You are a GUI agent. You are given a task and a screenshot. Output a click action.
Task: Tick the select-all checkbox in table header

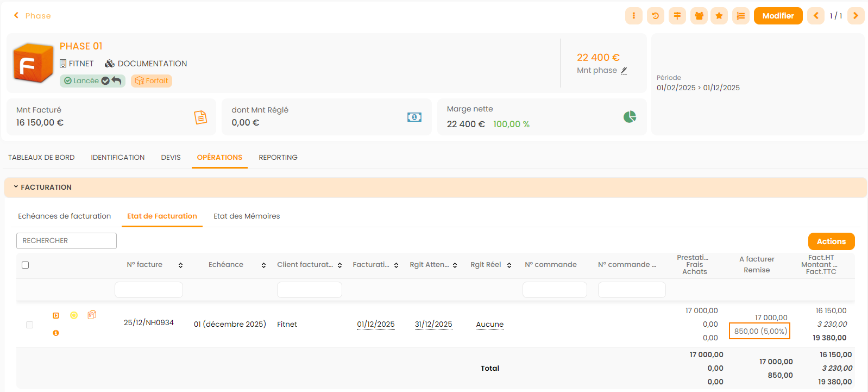pyautogui.click(x=25, y=265)
